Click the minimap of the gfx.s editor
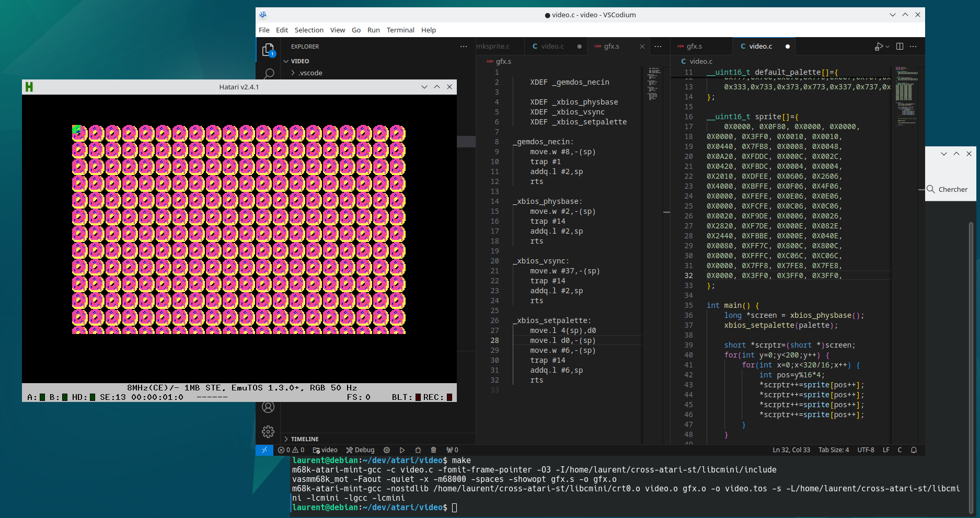Viewport: 980px width, 518px height. click(x=653, y=84)
